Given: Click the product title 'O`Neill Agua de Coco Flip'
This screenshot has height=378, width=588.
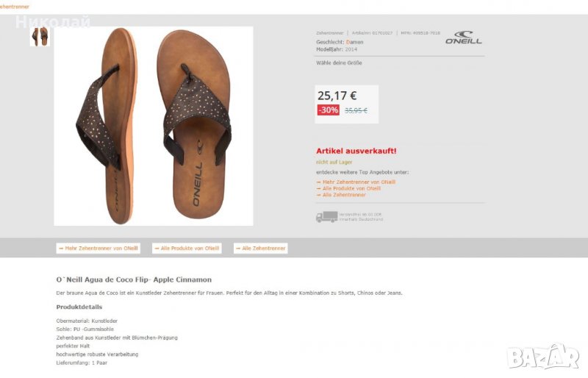Looking at the screenshot, I should [x=134, y=279].
